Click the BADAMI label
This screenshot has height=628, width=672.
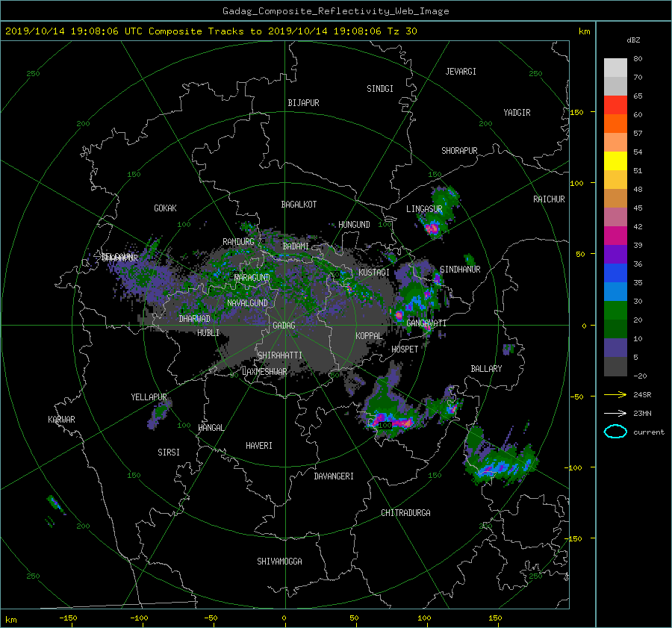[296, 246]
